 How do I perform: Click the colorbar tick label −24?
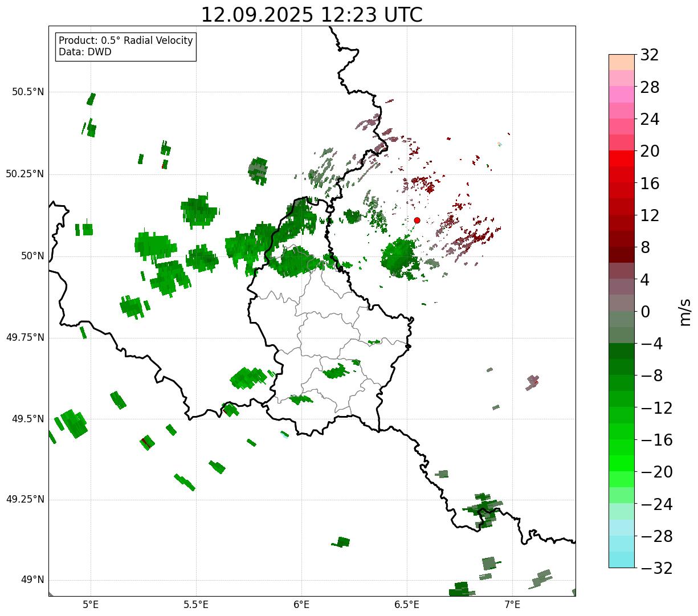pyautogui.click(x=656, y=504)
